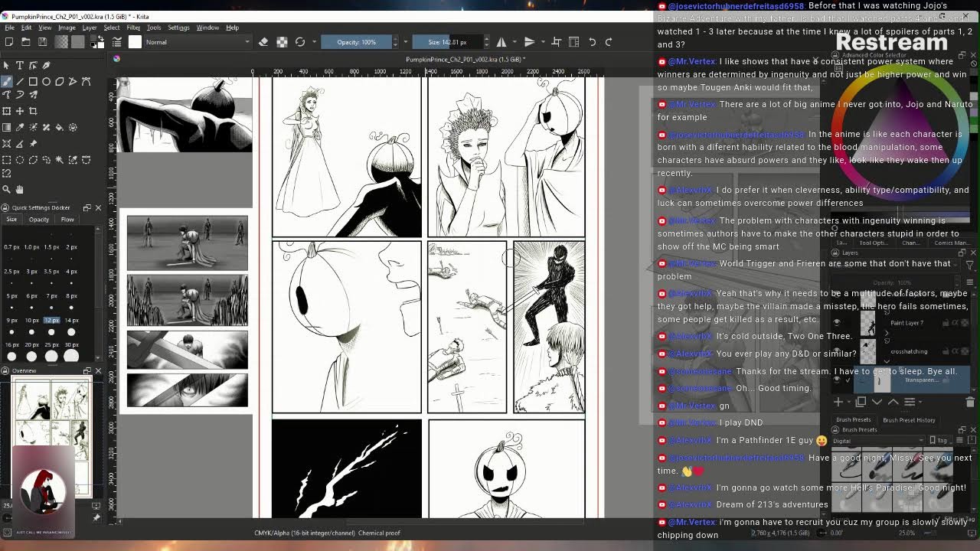Click the Redo arrow in toolbar
Image resolution: width=980 pixels, height=551 pixels.
(609, 42)
